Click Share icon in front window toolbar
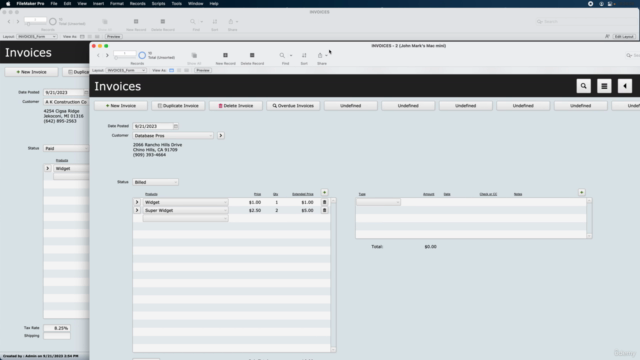This screenshot has height=360, width=640. click(x=320, y=56)
